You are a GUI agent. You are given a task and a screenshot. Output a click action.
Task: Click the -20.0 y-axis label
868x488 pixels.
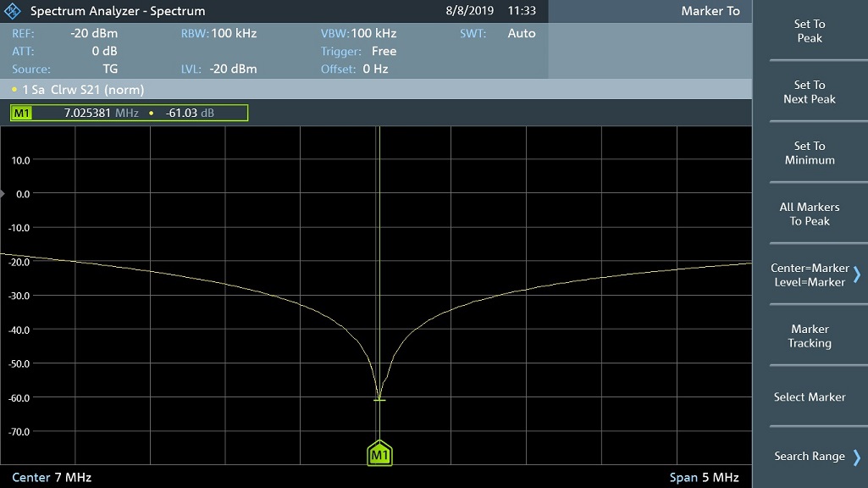(x=19, y=262)
